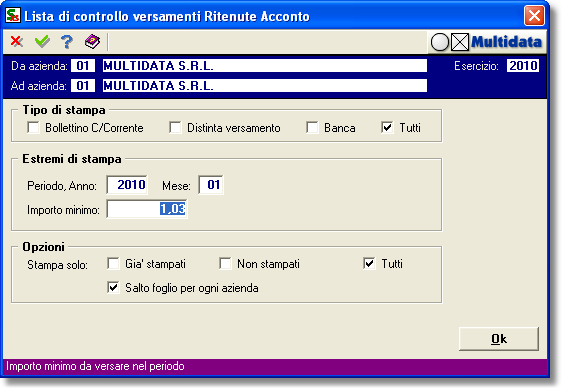Click the red X cancel toolbar icon
Viewport: 562px width, 390px height.
point(16,42)
